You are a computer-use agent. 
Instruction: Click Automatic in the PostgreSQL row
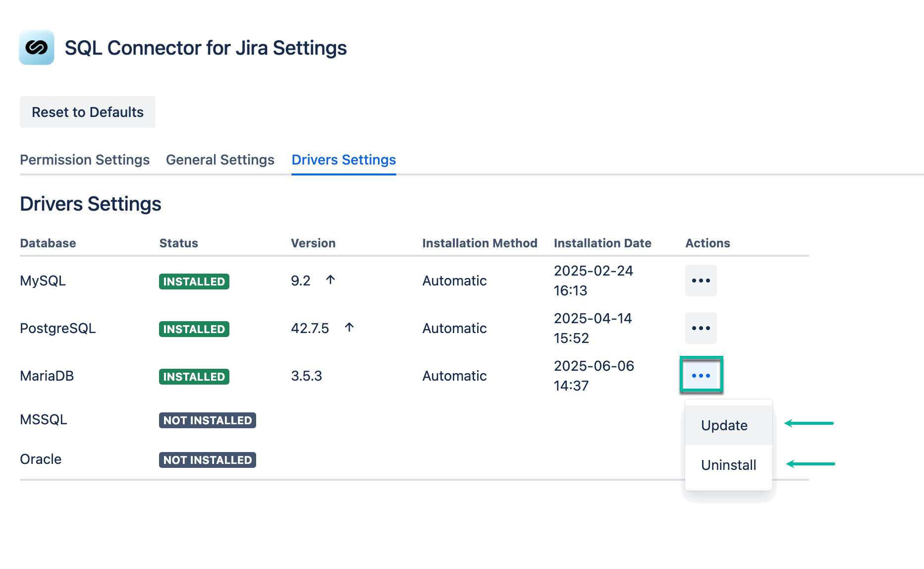click(x=454, y=328)
